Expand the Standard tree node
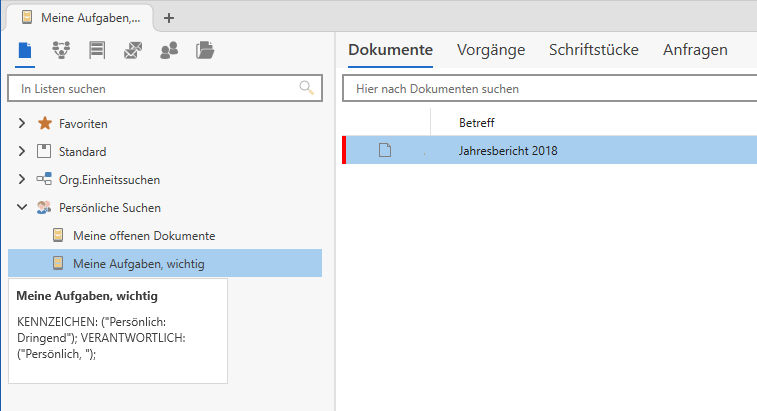Viewport: 757px width, 411px height. 22,152
